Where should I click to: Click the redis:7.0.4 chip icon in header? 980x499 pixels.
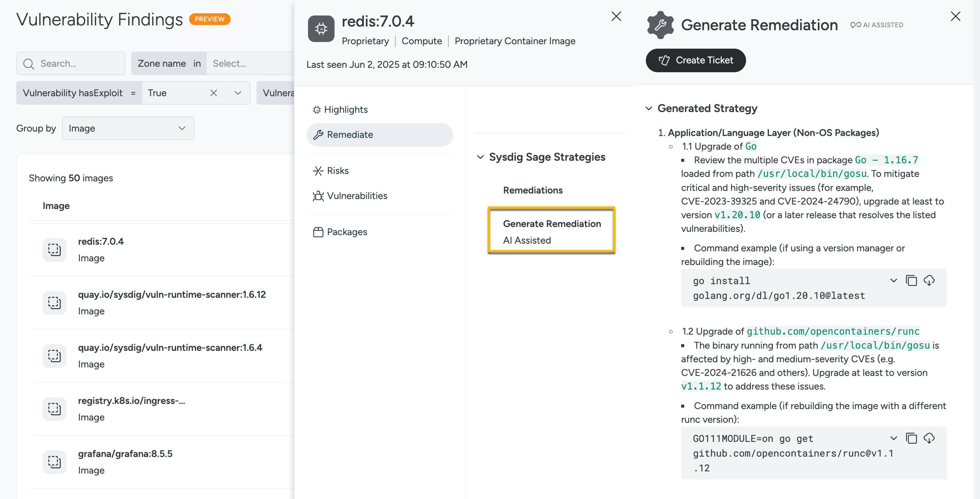tap(321, 28)
